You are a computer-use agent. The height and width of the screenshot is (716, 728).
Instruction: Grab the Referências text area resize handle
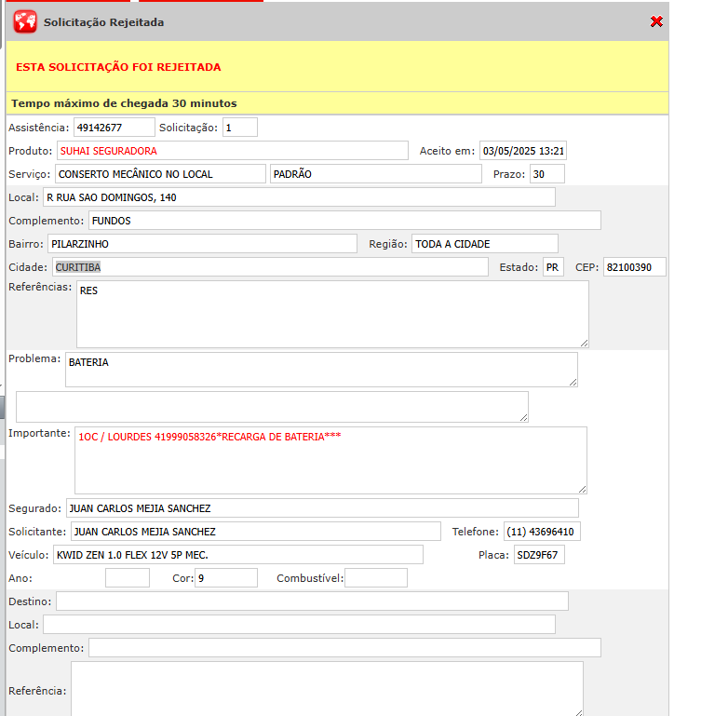(583, 342)
